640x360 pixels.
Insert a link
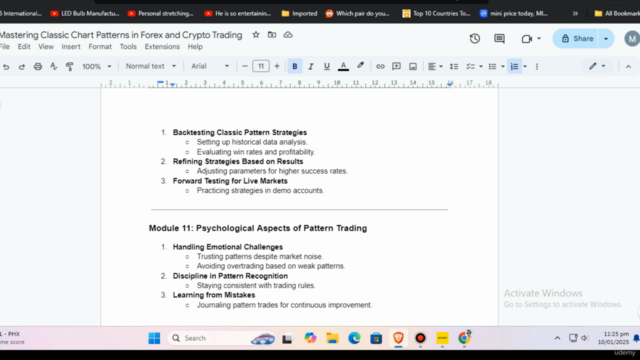380,67
